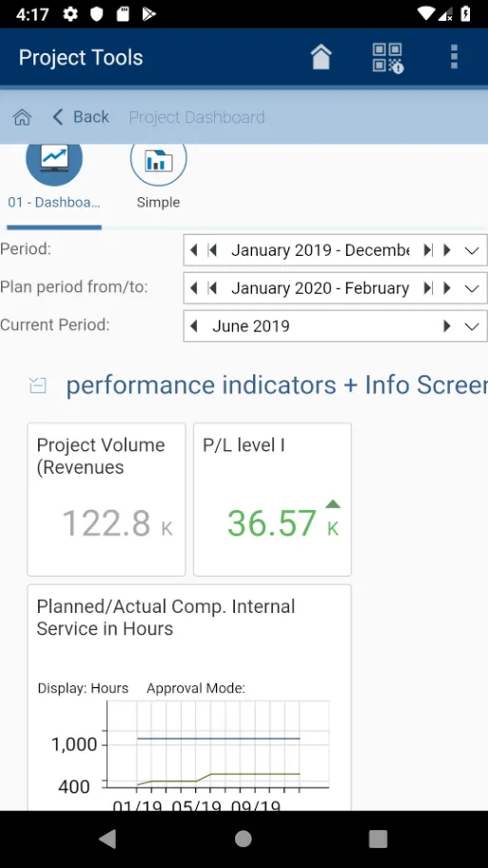Click the January 2019 - December period value

tap(321, 250)
